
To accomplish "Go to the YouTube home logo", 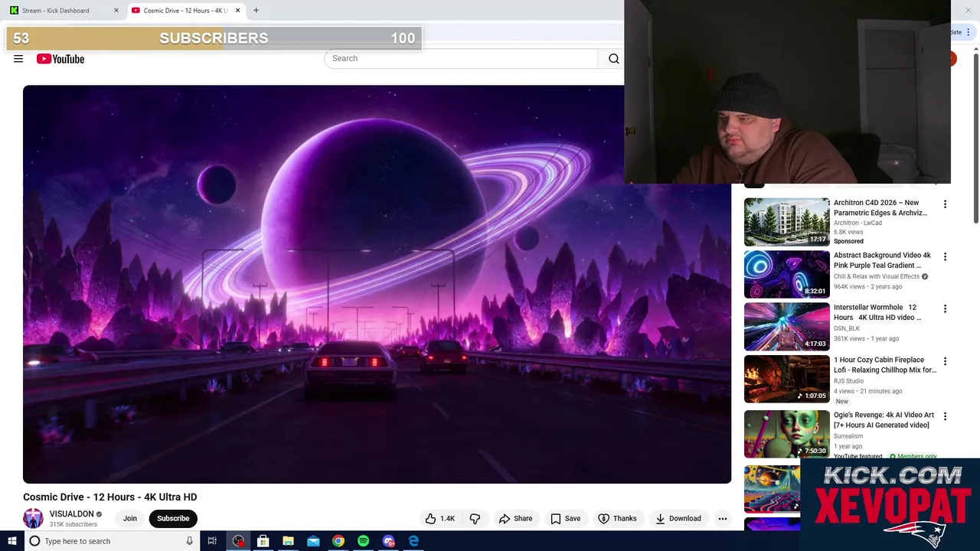I will tap(60, 59).
